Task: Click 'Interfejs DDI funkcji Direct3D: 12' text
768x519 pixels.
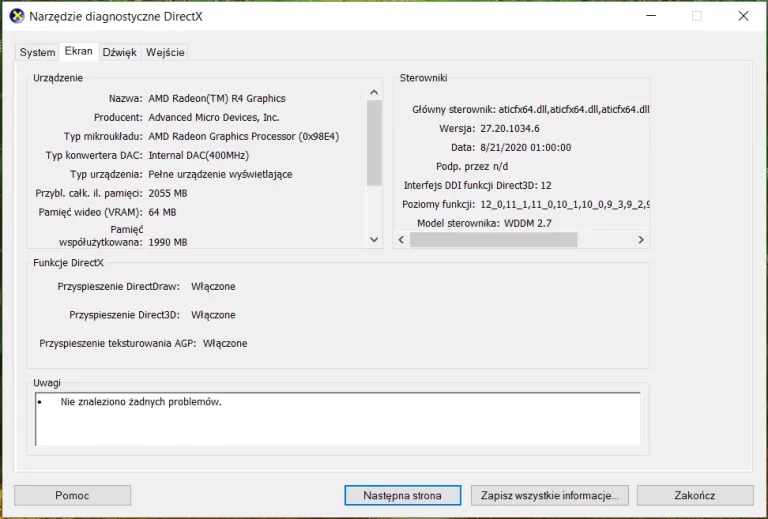Action: [477, 186]
